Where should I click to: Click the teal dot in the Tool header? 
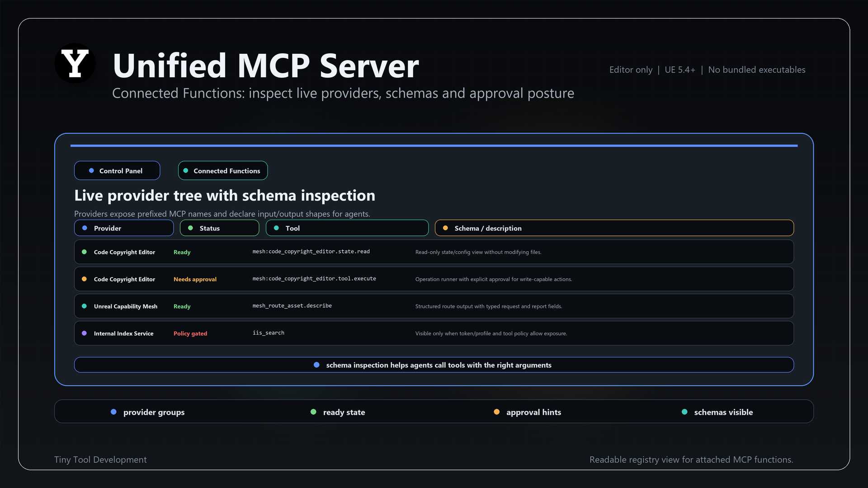tap(276, 228)
